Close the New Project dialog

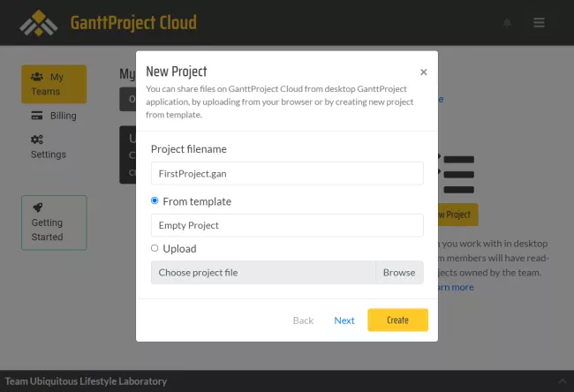coord(424,72)
